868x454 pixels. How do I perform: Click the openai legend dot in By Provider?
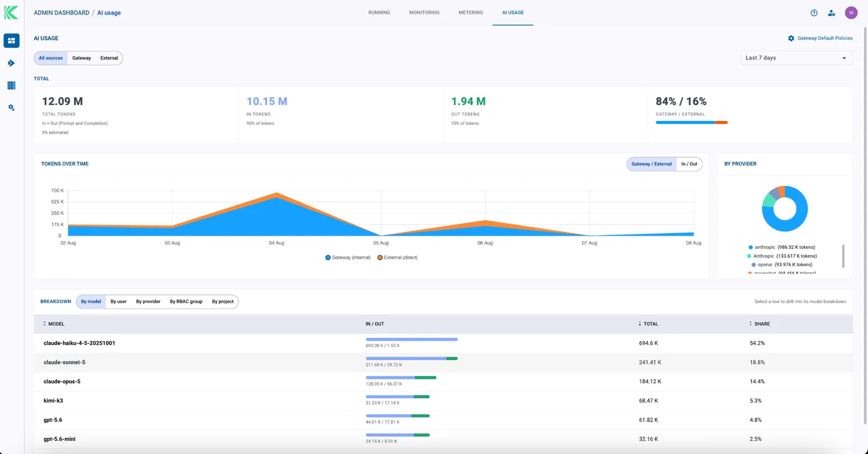pyautogui.click(x=753, y=264)
